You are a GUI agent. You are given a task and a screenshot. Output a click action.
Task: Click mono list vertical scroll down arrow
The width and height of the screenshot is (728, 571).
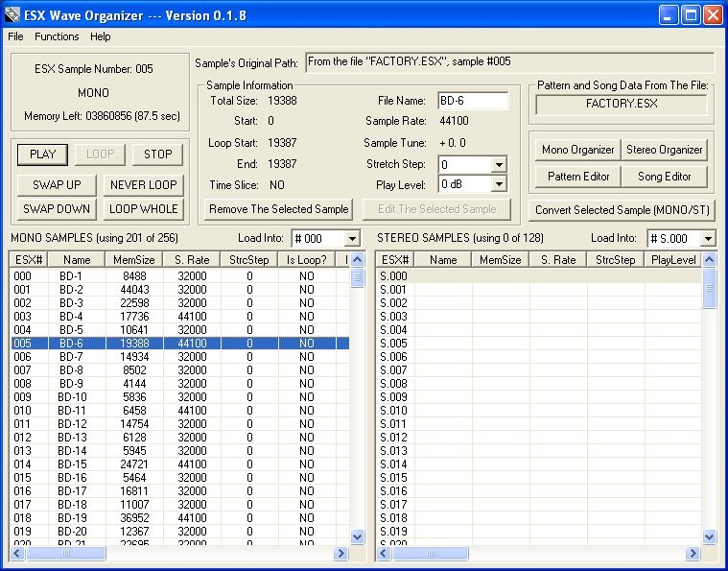tap(357, 537)
